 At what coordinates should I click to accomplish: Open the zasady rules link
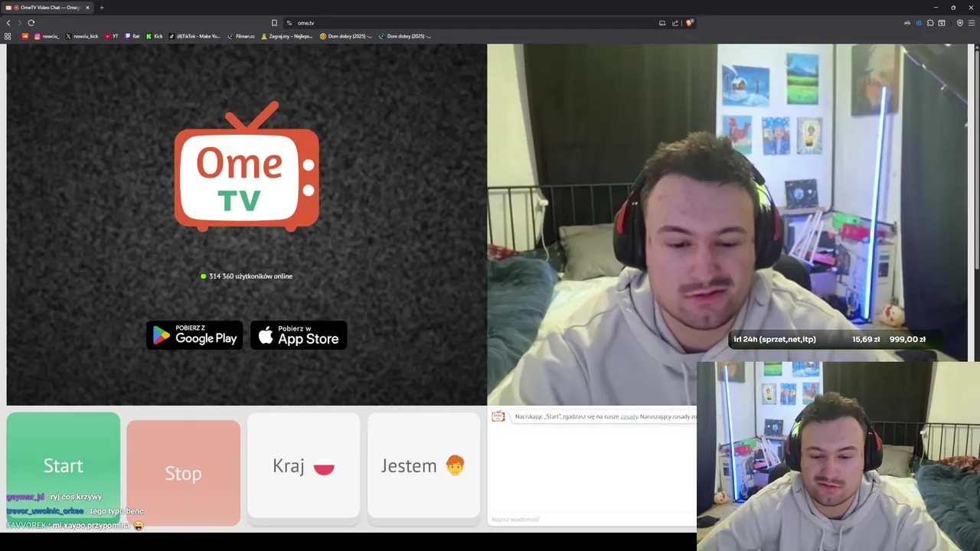[629, 416]
